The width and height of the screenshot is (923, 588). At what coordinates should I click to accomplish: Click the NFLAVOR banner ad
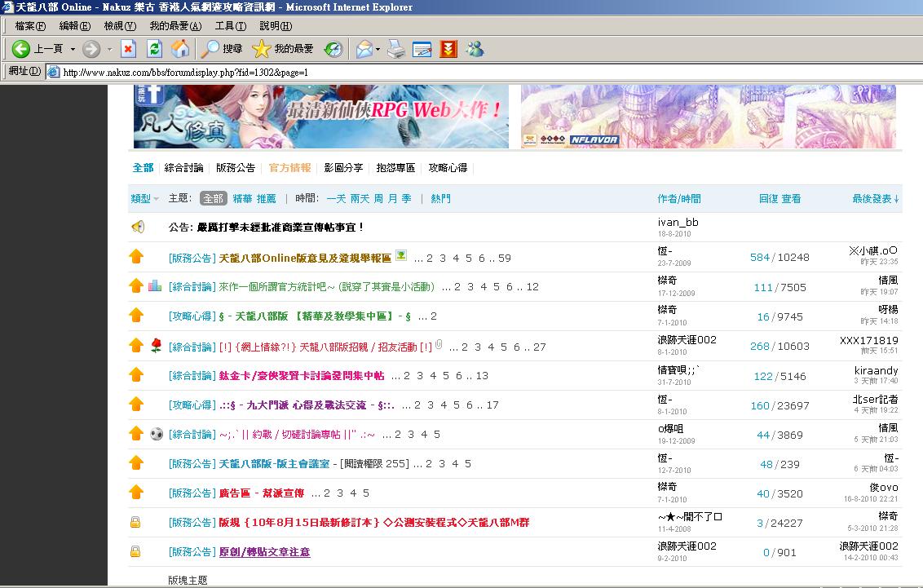click(708, 116)
